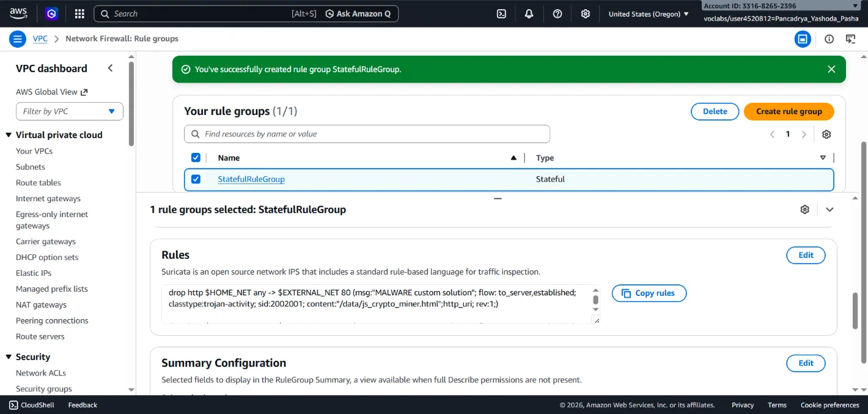Click the Copy rules button
868x414 pixels.
coord(649,293)
